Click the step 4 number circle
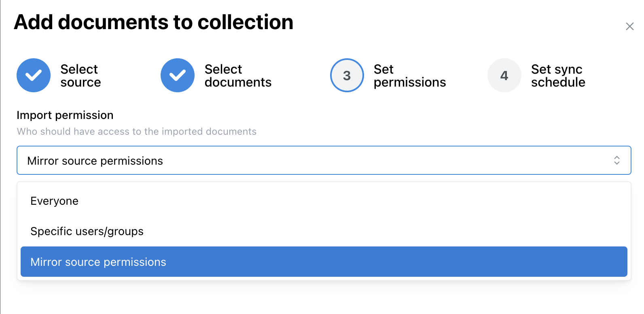This screenshot has width=644, height=314. point(504,75)
